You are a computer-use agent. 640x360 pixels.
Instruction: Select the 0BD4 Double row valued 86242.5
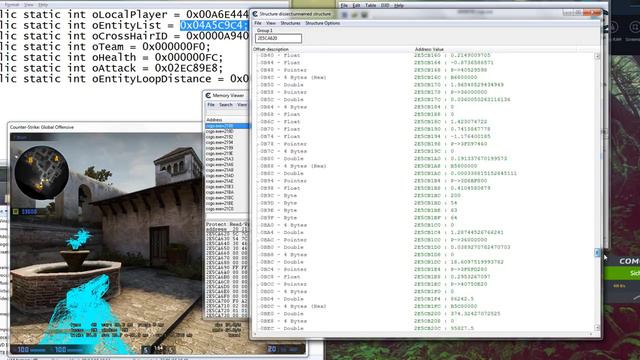tap(424, 299)
